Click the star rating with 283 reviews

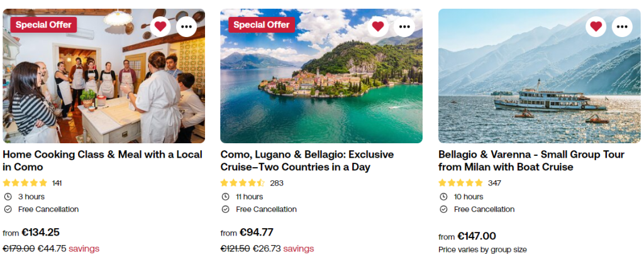pyautogui.click(x=243, y=183)
